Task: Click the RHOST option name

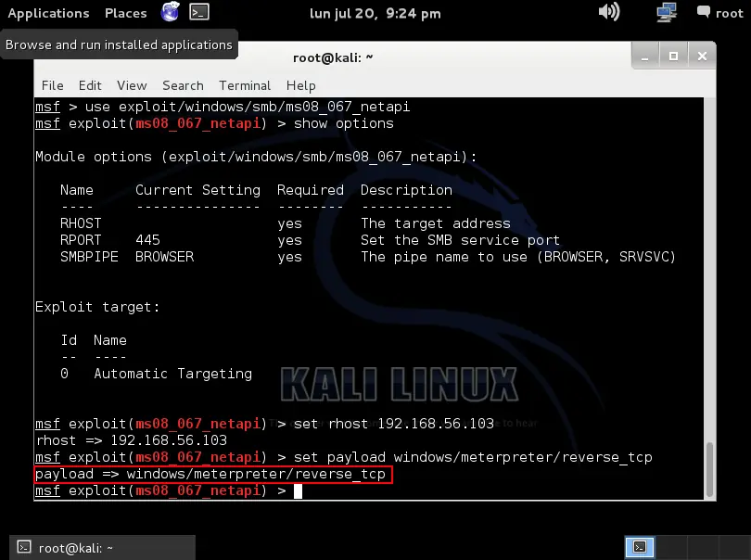Action: click(81, 223)
